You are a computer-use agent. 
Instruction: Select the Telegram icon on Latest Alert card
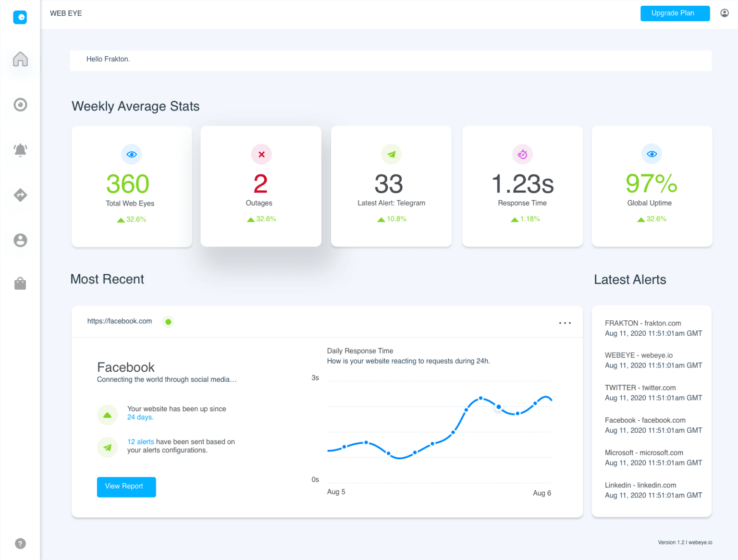[391, 154]
